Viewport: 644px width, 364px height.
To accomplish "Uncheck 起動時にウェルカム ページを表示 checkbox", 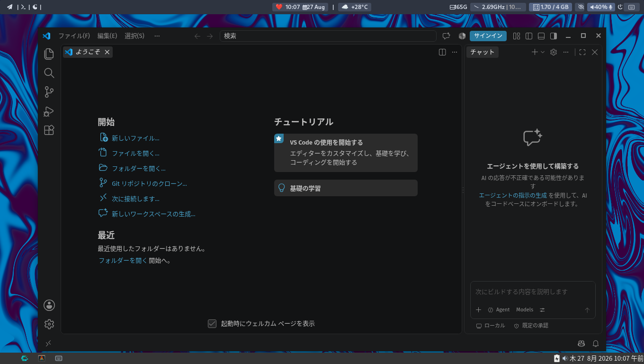I will point(212,324).
